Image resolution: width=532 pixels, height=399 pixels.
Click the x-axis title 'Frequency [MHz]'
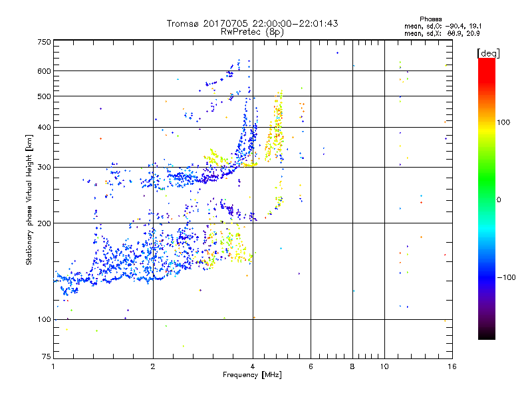252,375
